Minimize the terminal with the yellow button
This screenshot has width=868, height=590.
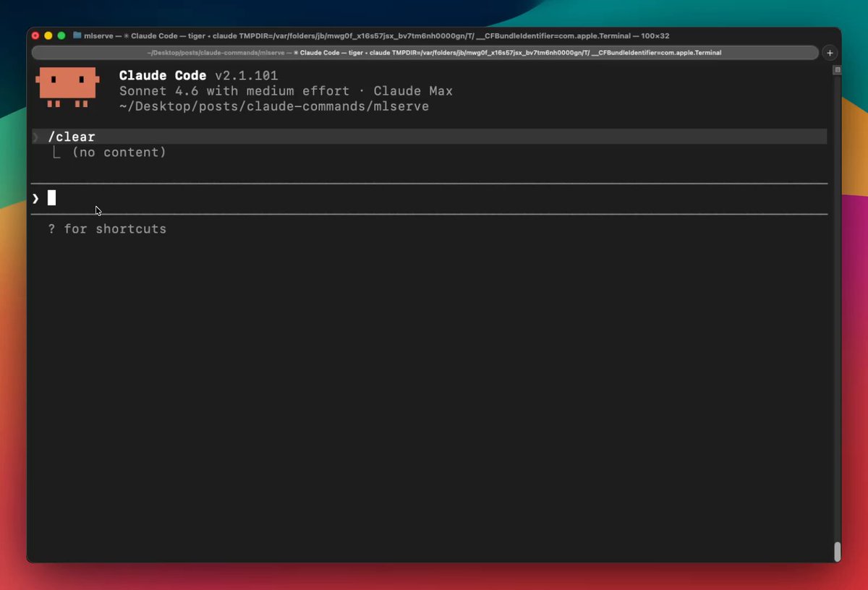[48, 35]
